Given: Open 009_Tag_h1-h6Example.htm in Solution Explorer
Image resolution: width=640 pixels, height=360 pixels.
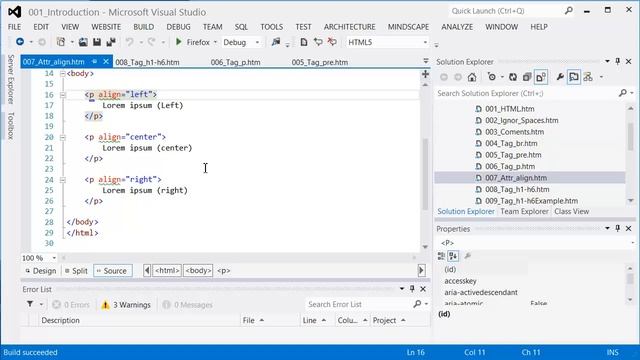Looking at the screenshot, I should [531, 201].
